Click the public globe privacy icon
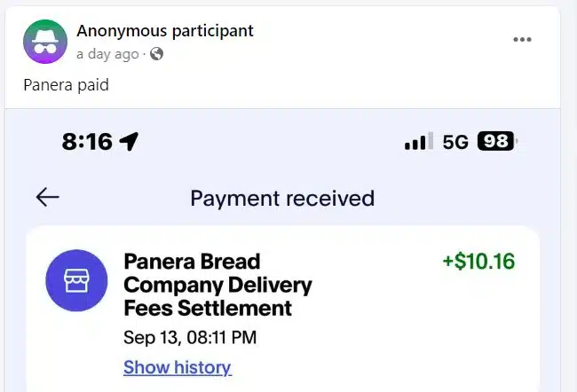The image size is (577, 392). click(x=157, y=54)
